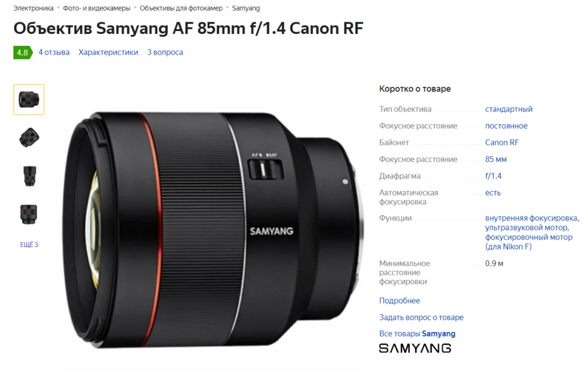Select the first lens thumbnail
The width and height of the screenshot is (588, 375).
tap(29, 99)
